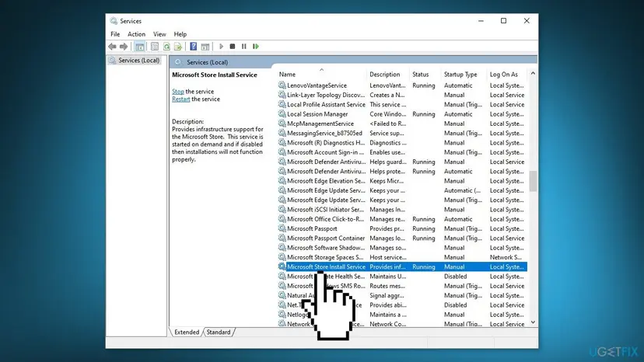This screenshot has width=644, height=362.
Task: Select Microsoft Storage Spaces service
Action: (403, 257)
